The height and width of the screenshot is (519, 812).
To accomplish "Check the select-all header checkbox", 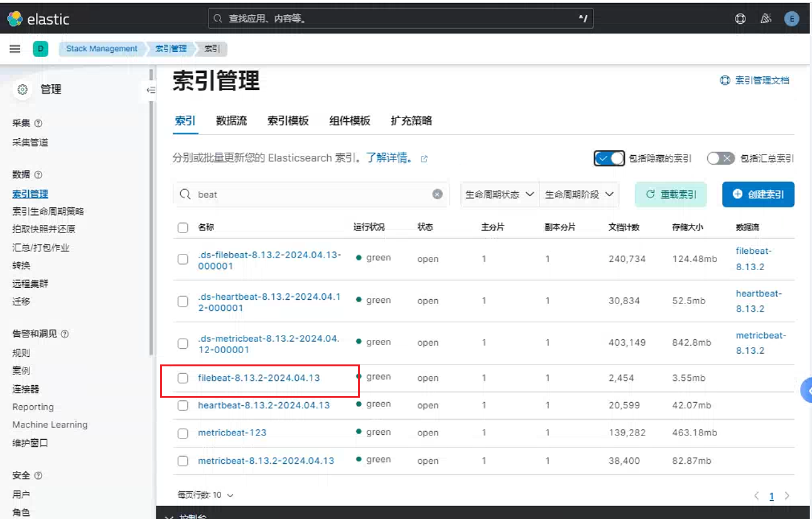I will [183, 227].
